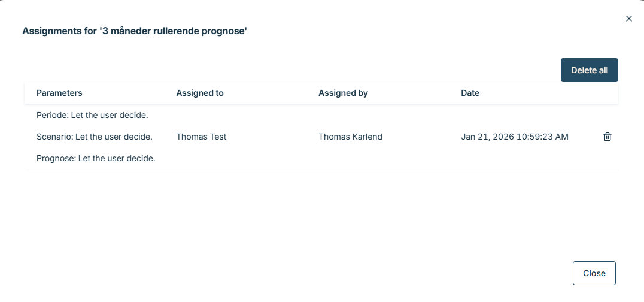Image resolution: width=644 pixels, height=302 pixels.
Task: Click 'Let the user decide' after Prognose
Action: pos(117,158)
